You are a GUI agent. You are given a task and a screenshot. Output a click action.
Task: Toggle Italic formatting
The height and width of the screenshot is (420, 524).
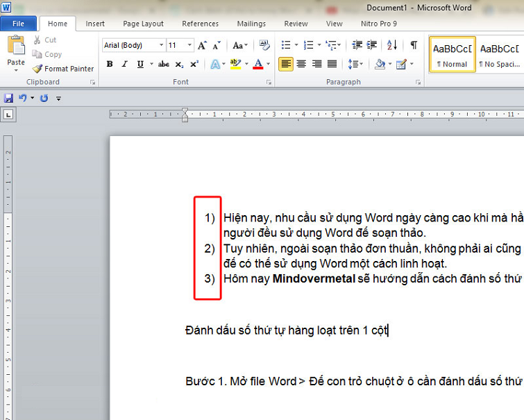point(125,65)
